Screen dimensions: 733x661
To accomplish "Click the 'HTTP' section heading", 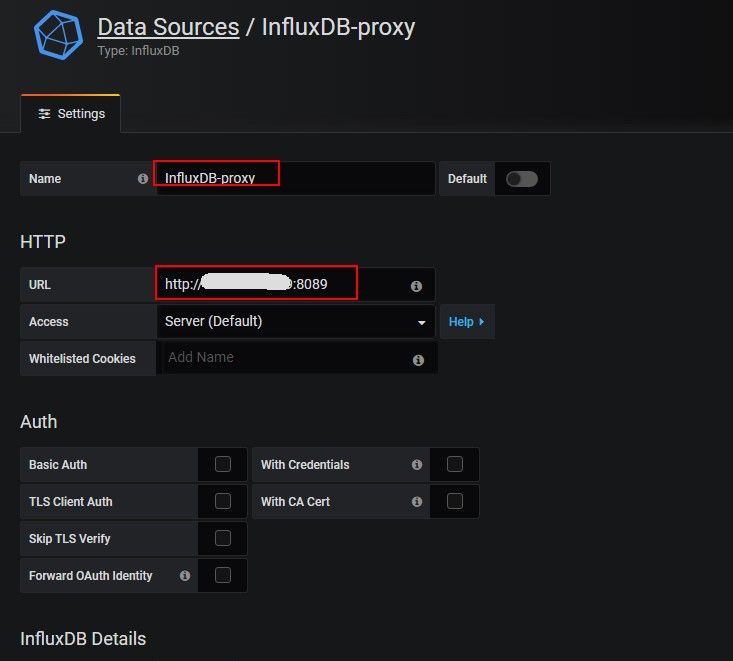I will click(x=43, y=242).
